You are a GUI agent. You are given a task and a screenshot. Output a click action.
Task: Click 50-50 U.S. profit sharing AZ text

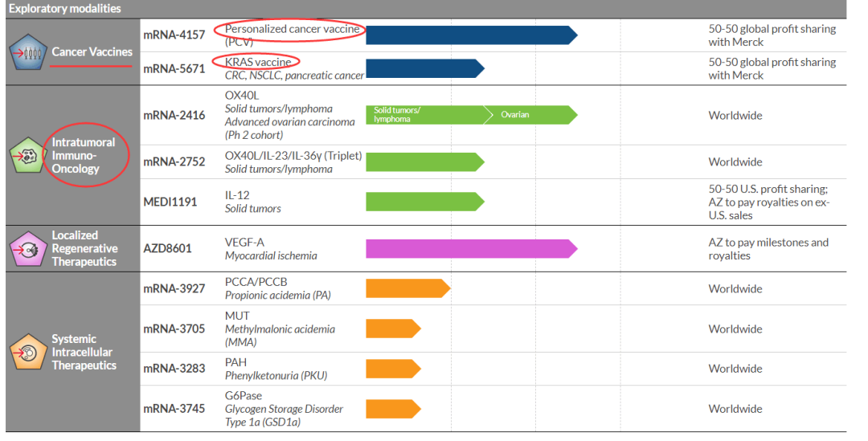coord(769,202)
